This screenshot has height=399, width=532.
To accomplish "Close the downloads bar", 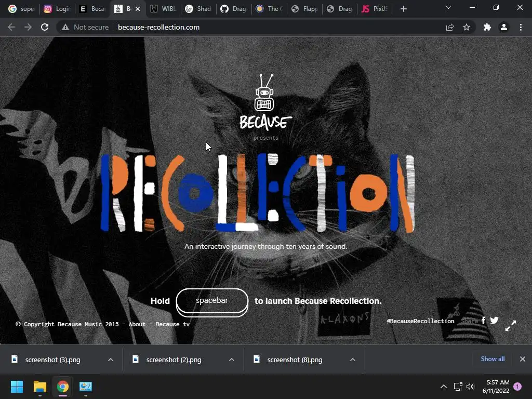I will point(523,359).
